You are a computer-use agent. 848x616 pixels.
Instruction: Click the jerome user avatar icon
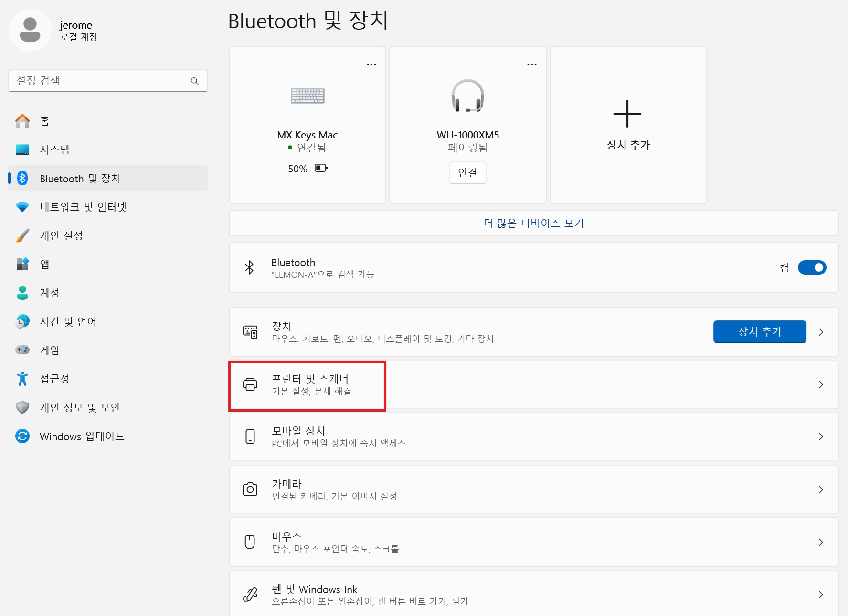[x=30, y=30]
